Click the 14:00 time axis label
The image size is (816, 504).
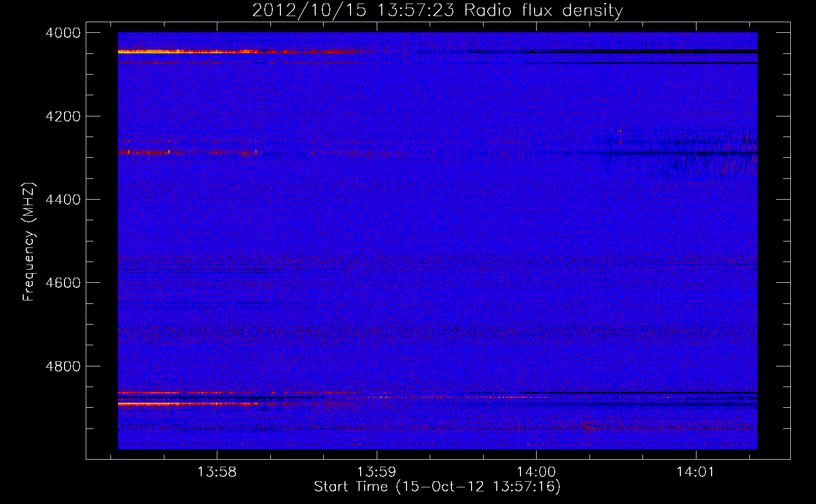[536, 472]
